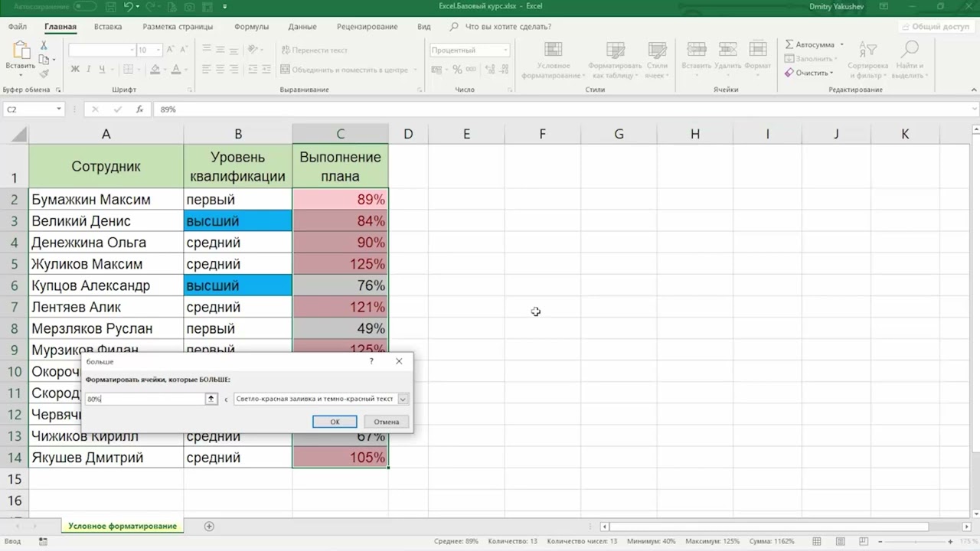Switch to the Review (Рецензирование) tab
Viewport: 980px width, 551px height.
[367, 27]
